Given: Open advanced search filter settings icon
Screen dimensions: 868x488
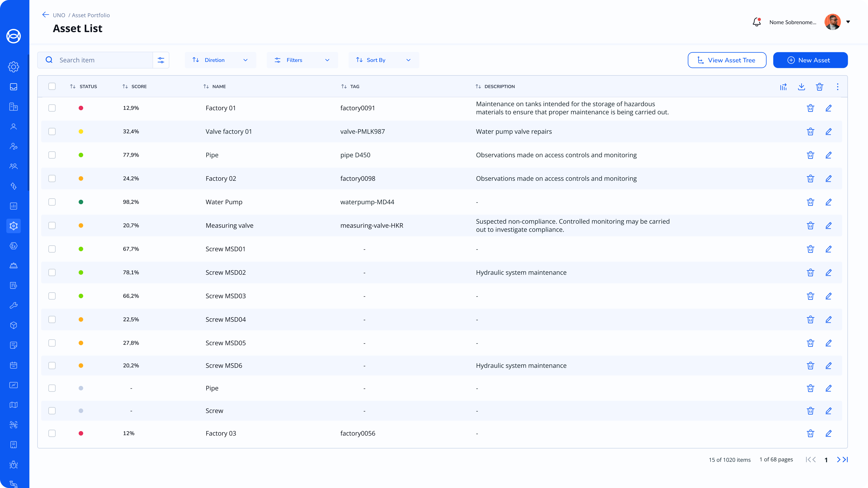Looking at the screenshot, I should (161, 60).
